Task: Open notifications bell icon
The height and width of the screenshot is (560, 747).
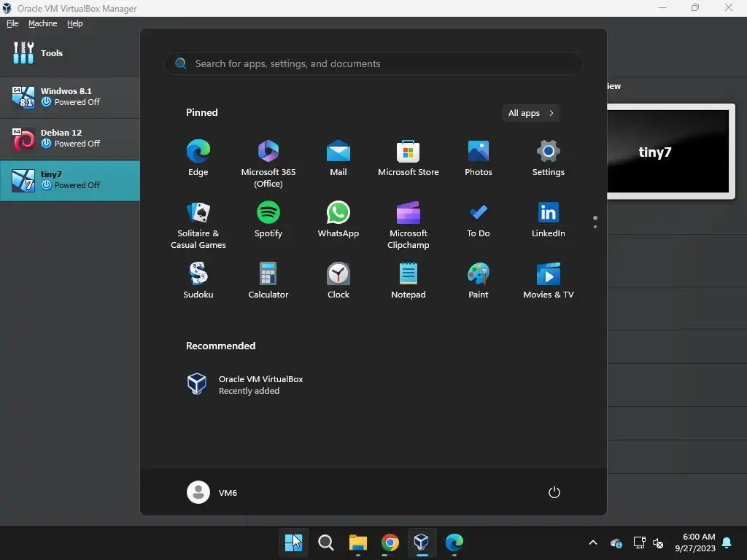Action: click(x=727, y=542)
